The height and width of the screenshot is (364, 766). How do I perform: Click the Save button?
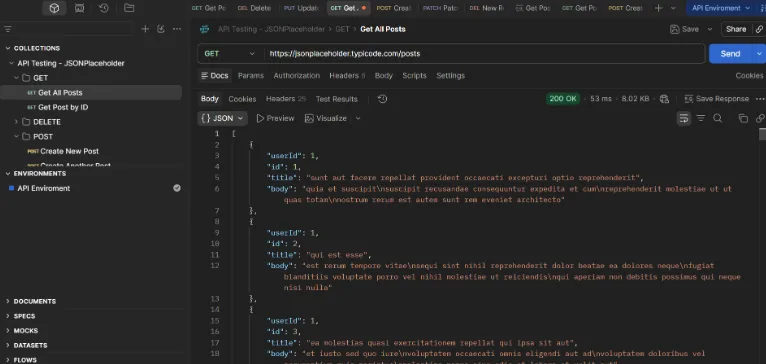pos(684,29)
